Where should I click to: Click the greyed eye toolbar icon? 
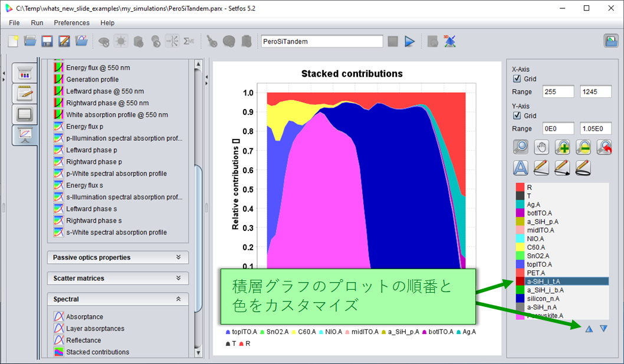[x=104, y=42]
